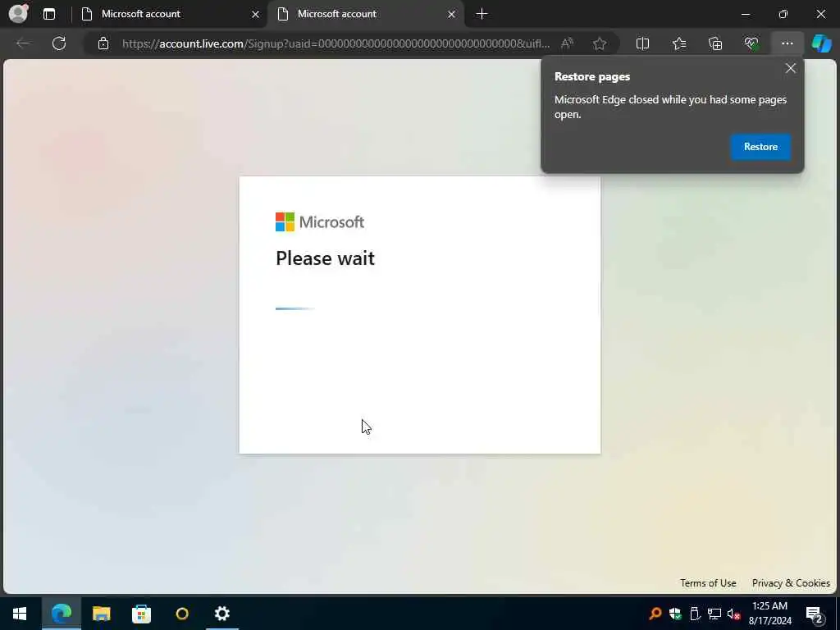Open the Copilot sidebar icon

pos(821,43)
